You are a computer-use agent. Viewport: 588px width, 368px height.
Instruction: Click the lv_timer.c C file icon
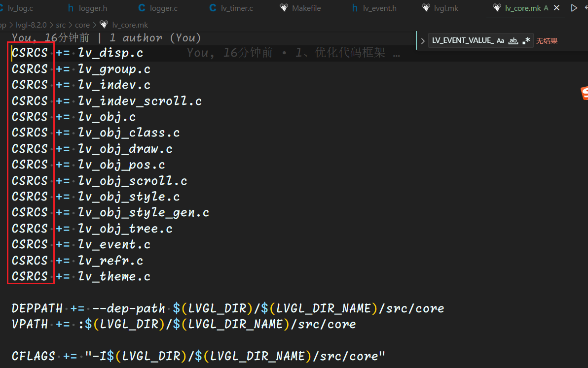pyautogui.click(x=213, y=8)
